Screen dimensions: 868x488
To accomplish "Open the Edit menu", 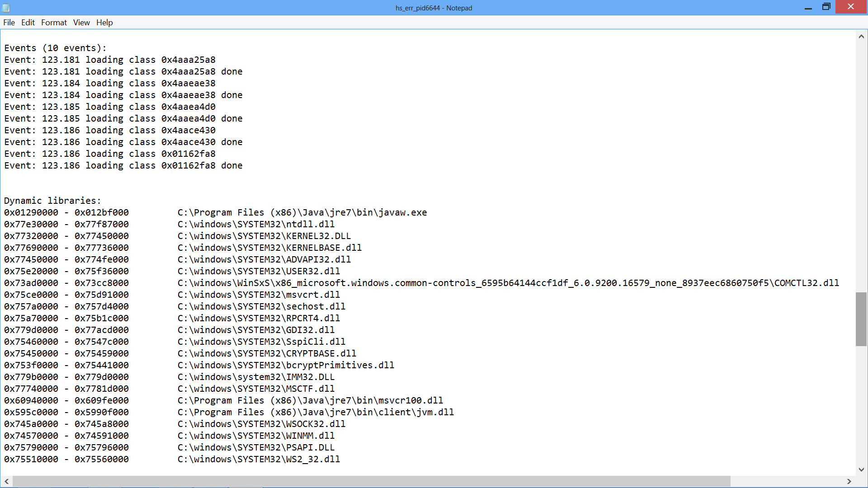I will (28, 23).
